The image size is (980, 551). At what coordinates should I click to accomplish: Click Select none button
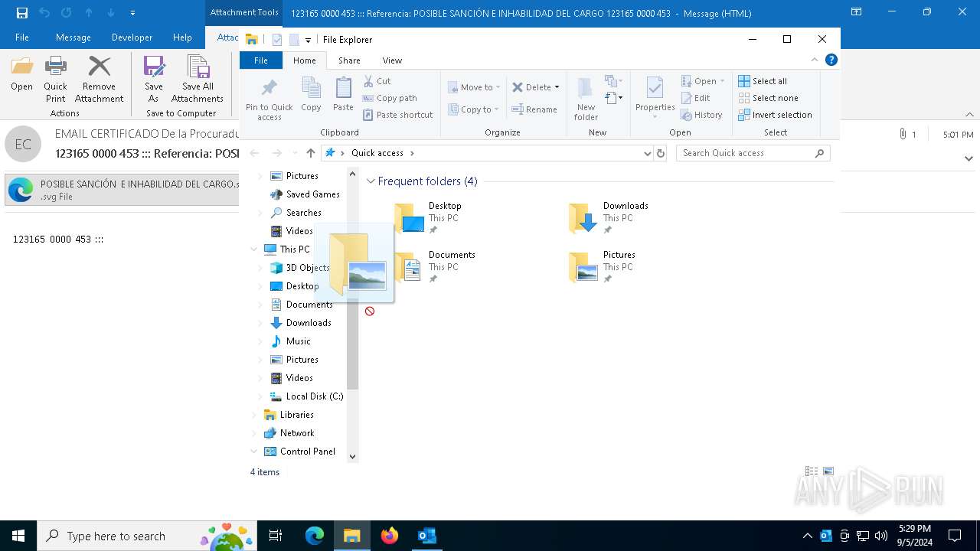768,98
